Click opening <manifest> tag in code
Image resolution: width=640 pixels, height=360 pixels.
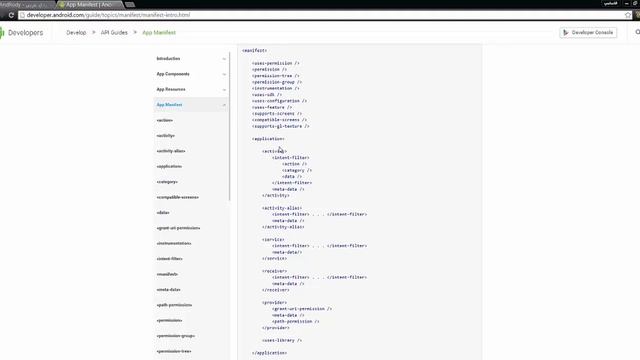pos(254,51)
